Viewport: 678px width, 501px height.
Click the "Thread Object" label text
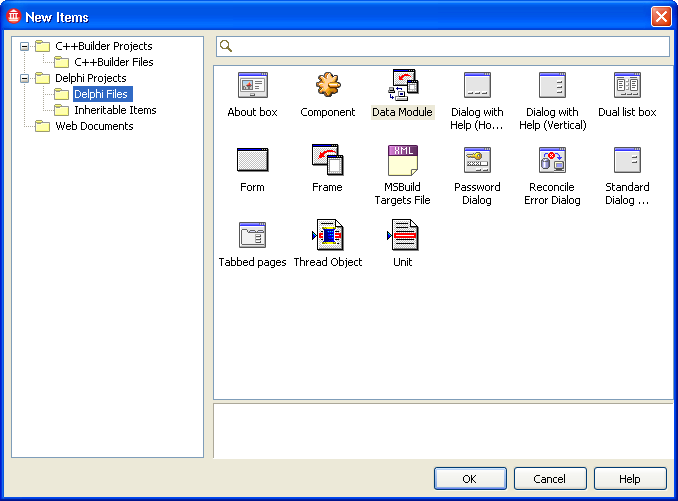pyautogui.click(x=328, y=262)
